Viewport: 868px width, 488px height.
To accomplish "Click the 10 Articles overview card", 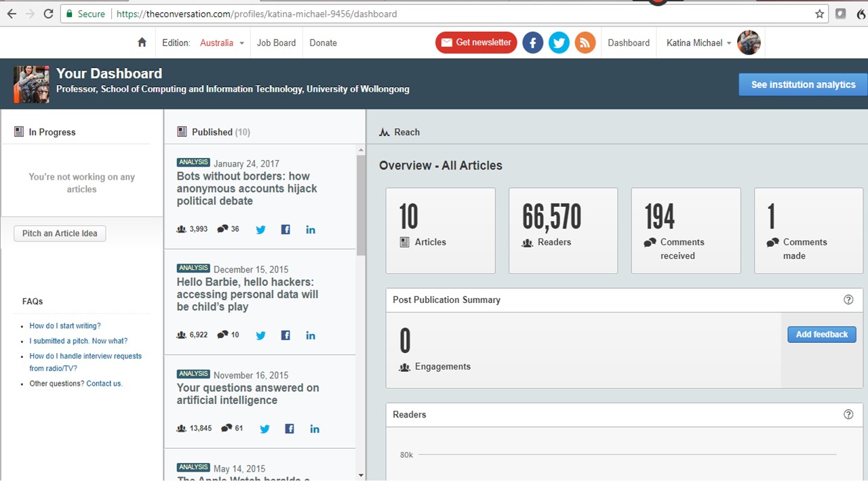I will pos(441,230).
